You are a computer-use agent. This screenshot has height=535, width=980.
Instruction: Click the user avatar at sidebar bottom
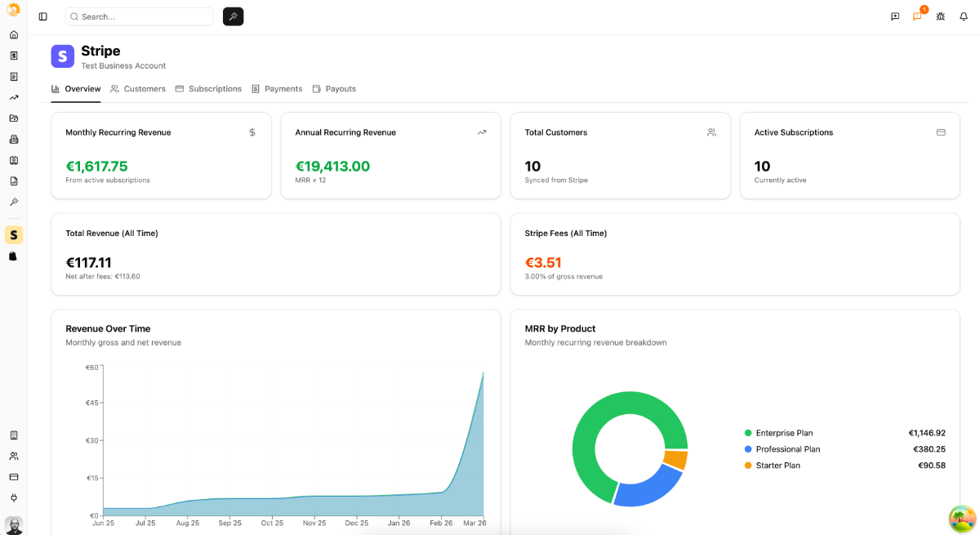[x=13, y=524]
